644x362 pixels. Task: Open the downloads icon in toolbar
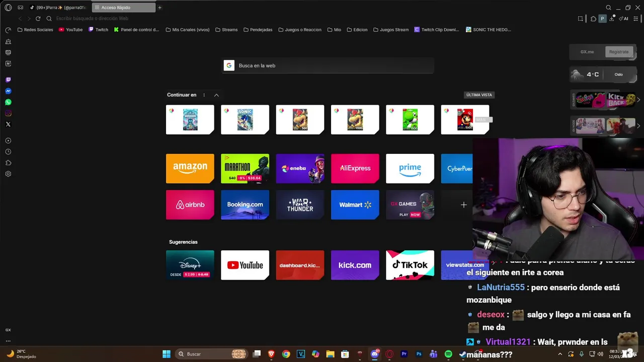point(612,19)
